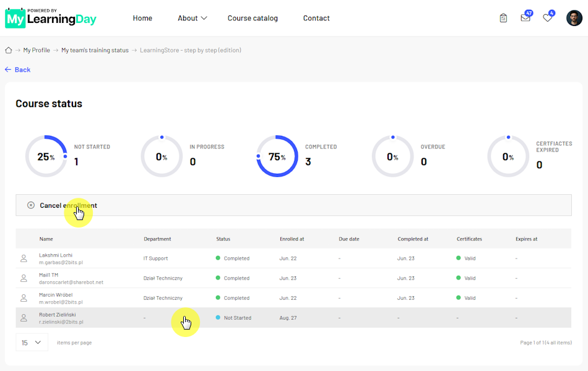Open the items per page dropdown

coord(32,343)
